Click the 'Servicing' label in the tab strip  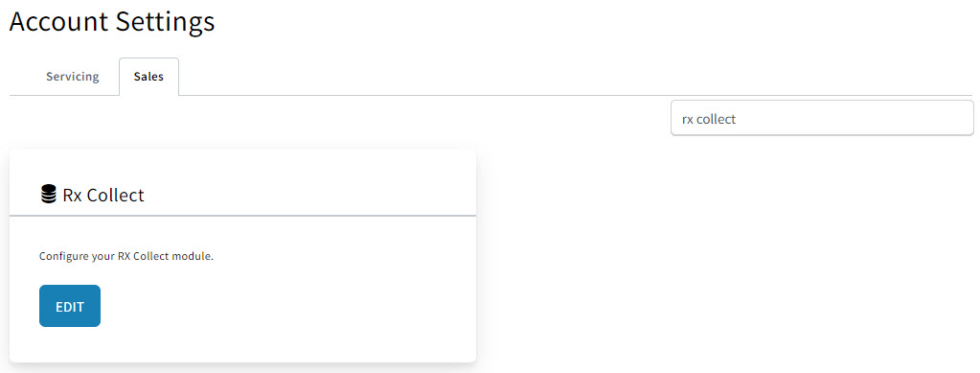point(73,77)
